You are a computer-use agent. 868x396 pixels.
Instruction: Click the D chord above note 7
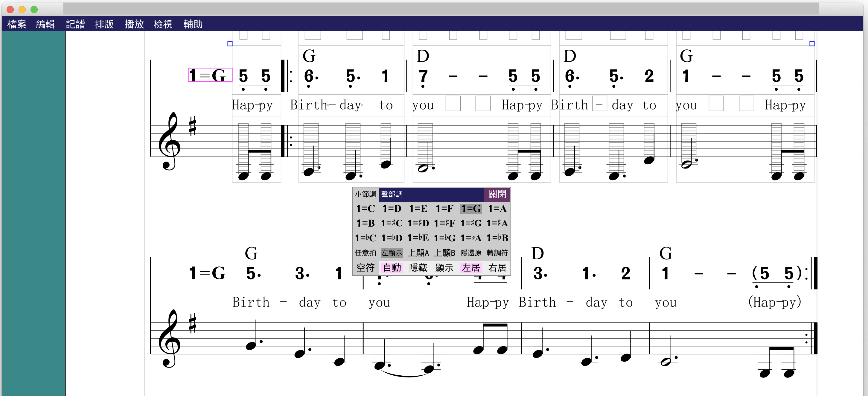[x=423, y=56]
